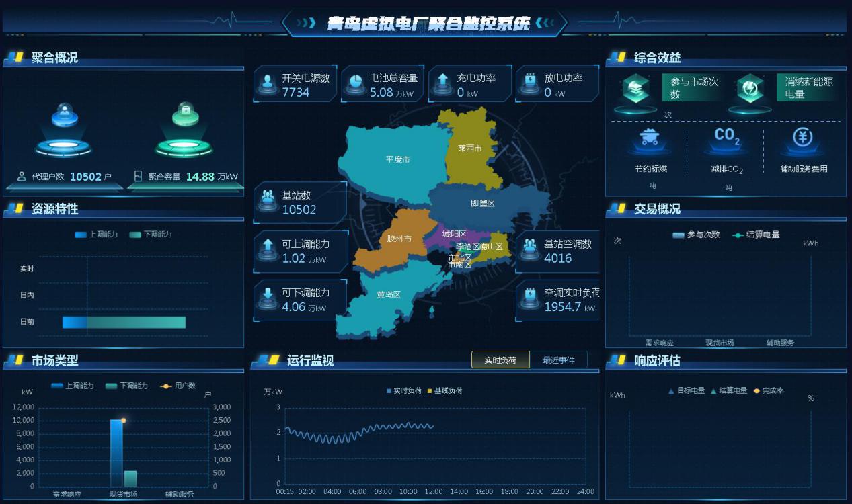This screenshot has width=852, height=504.
Task: Switch to the 最近事件 tab
Action: click(558, 360)
